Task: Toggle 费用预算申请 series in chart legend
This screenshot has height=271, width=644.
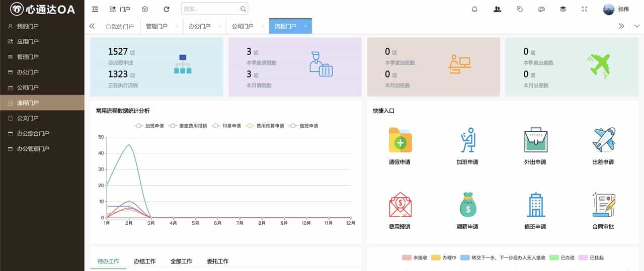Action: coord(265,126)
